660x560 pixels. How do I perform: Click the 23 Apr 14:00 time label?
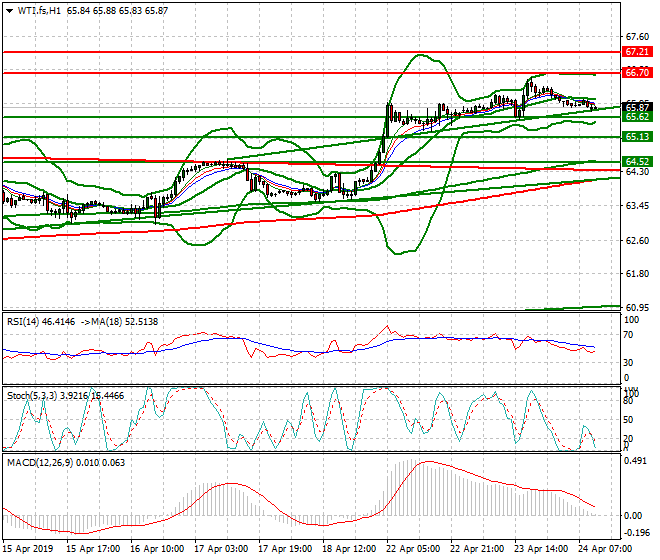(541, 549)
